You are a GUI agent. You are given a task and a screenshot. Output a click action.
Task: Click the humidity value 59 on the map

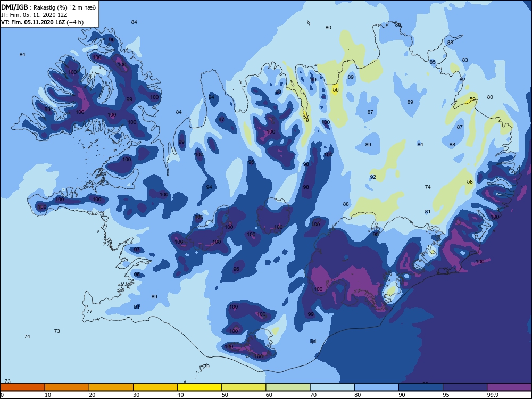(472, 99)
